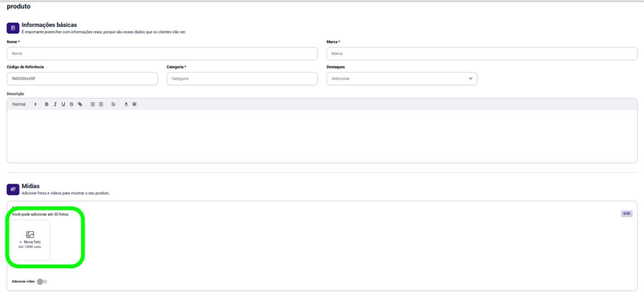Image resolution: width=644 pixels, height=298 pixels.
Task: Click the 'Você pode adicionar até 30 fotos.' text
Action: coord(41,214)
